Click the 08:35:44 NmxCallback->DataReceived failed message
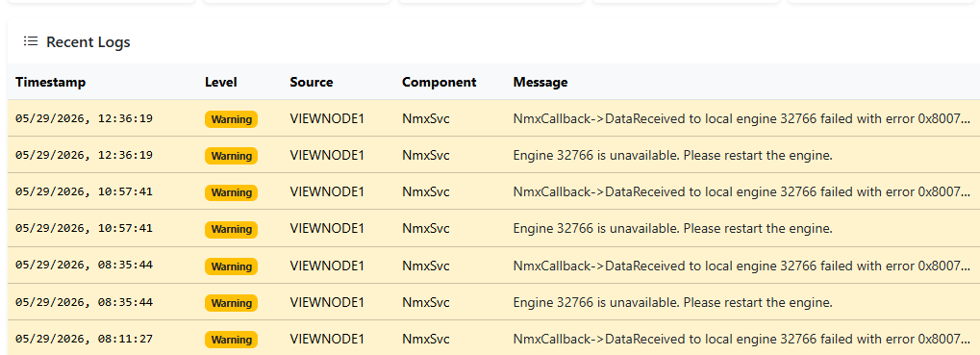980x355 pixels. pyautogui.click(x=742, y=266)
